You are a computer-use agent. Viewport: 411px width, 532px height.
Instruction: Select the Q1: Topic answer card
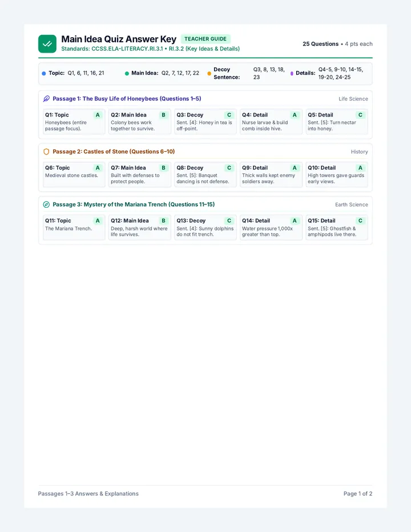[x=74, y=122]
